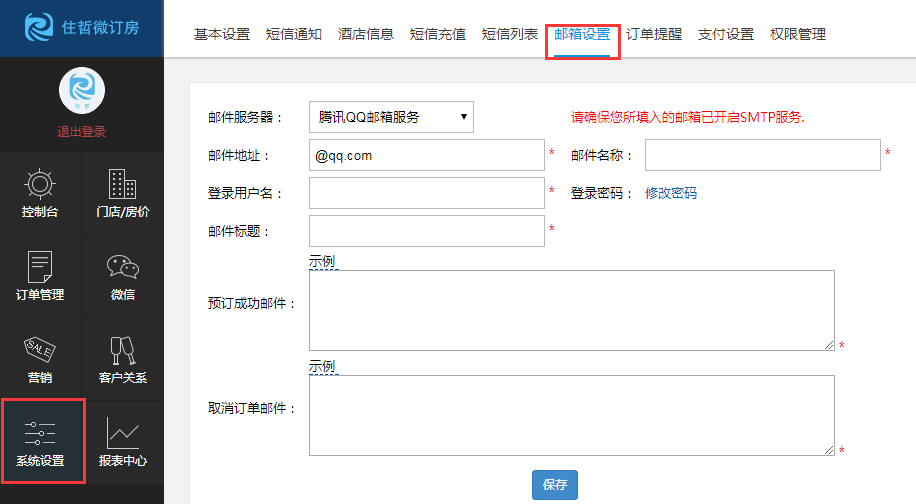Click the user avatar logo
Image resolution: width=916 pixels, height=504 pixels.
pos(82,91)
